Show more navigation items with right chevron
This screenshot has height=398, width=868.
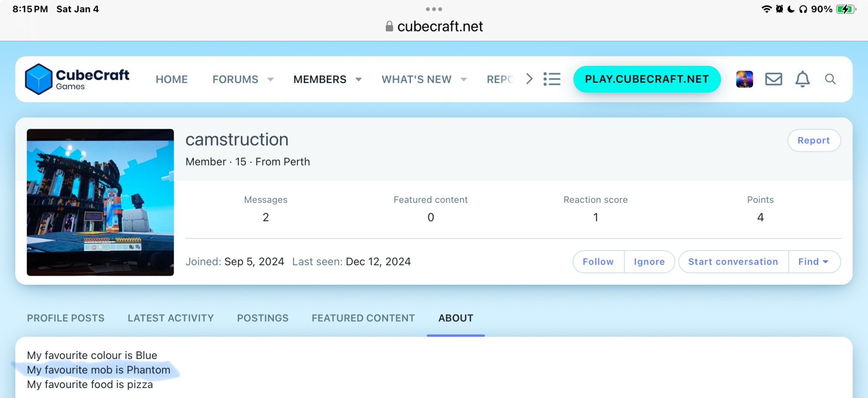point(529,79)
